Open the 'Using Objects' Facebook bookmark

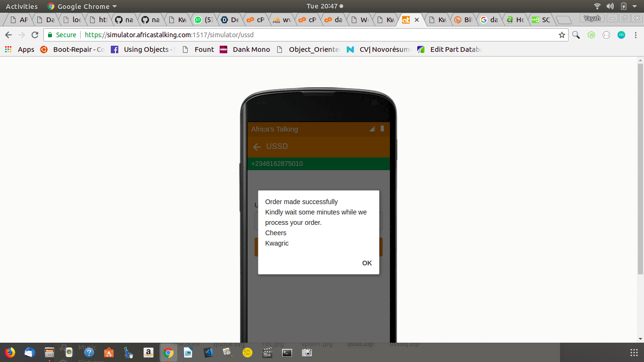[143, 49]
